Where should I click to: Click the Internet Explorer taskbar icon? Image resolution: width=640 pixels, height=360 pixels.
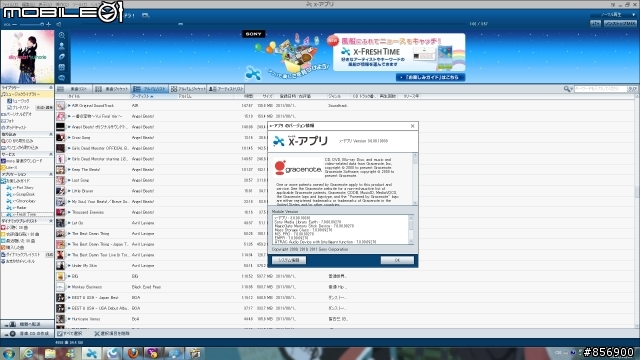28,353
